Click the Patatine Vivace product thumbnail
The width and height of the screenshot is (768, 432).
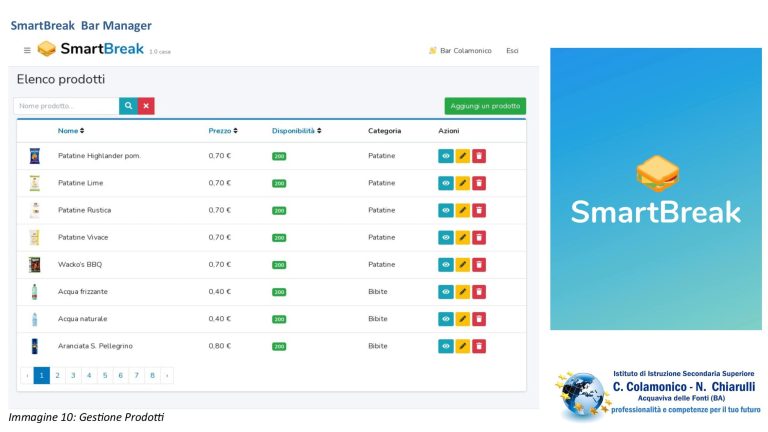(x=34, y=238)
